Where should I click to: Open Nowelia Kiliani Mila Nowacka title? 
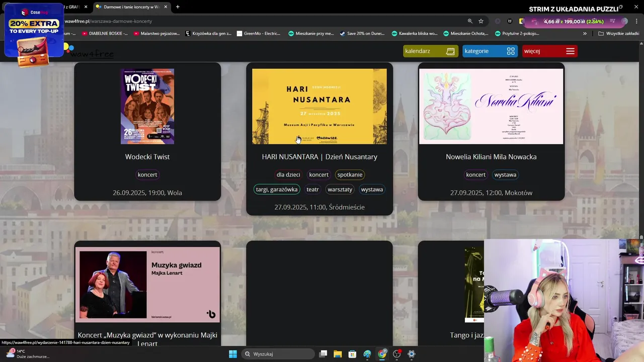pyautogui.click(x=491, y=157)
